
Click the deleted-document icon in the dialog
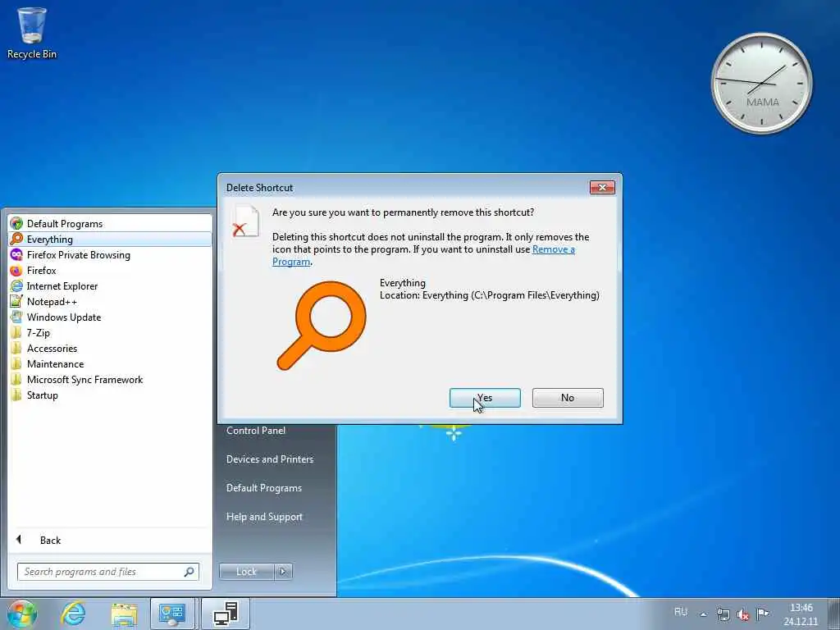(244, 221)
